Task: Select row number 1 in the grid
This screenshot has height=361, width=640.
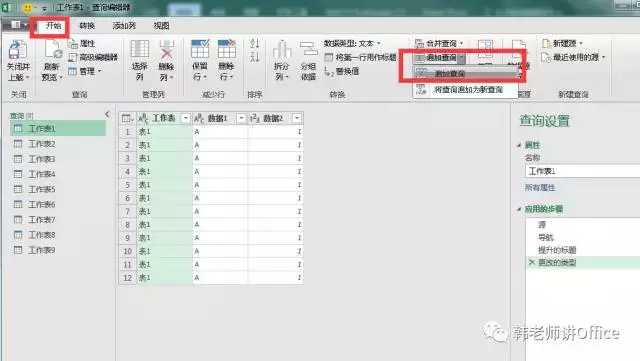Action: tap(127, 132)
